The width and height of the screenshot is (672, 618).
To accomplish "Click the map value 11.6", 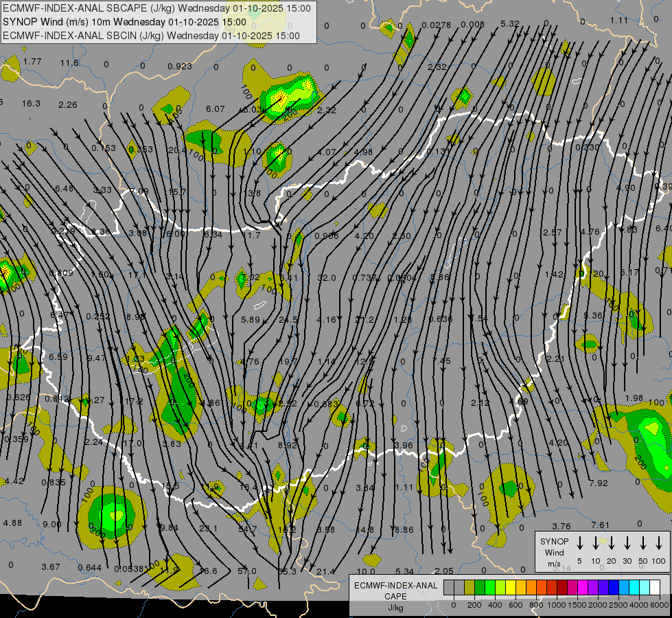I will [x=69, y=63].
